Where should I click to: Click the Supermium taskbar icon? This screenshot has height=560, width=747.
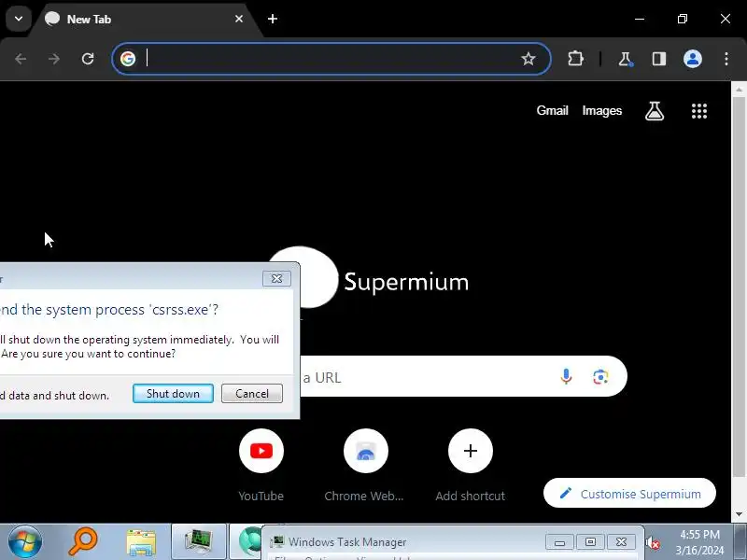click(x=247, y=542)
